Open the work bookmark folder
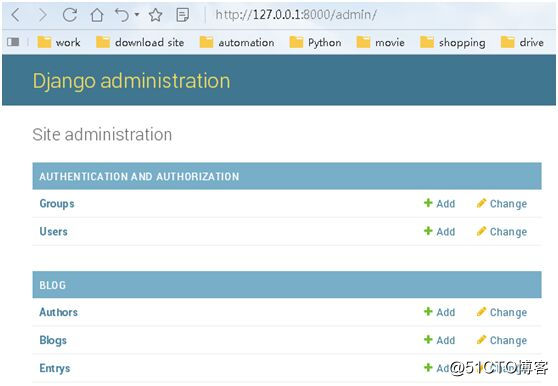Image resolution: width=558 pixels, height=386 pixels. coord(59,42)
